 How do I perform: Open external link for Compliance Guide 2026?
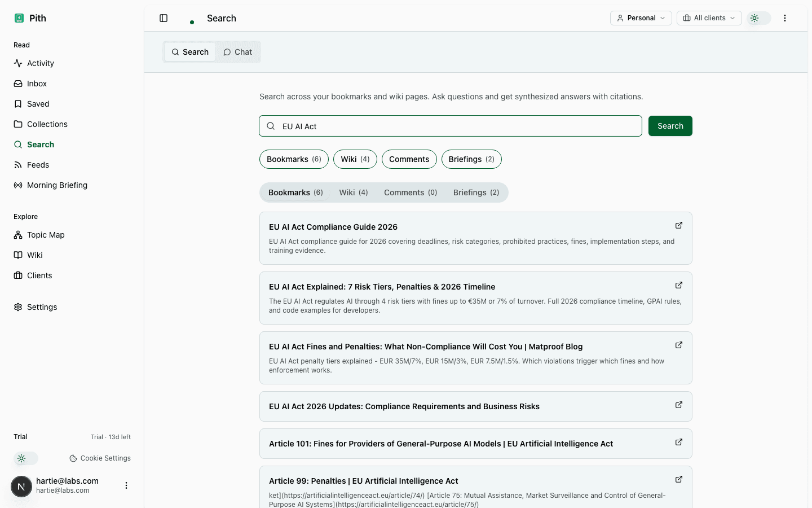click(x=679, y=225)
